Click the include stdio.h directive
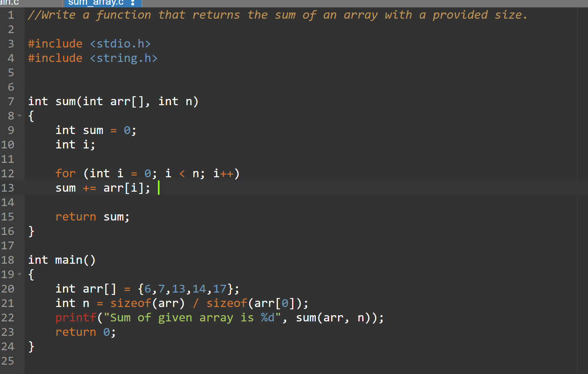This screenshot has width=588, height=374. (x=89, y=43)
